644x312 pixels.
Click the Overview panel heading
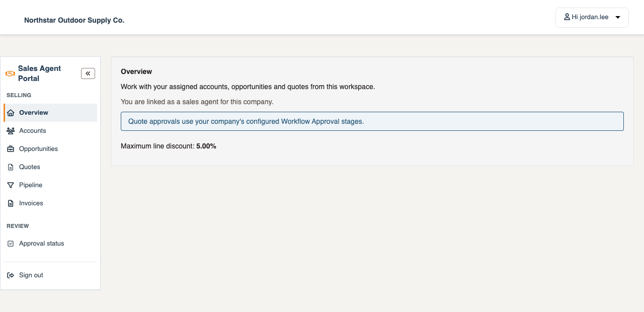[136, 71]
